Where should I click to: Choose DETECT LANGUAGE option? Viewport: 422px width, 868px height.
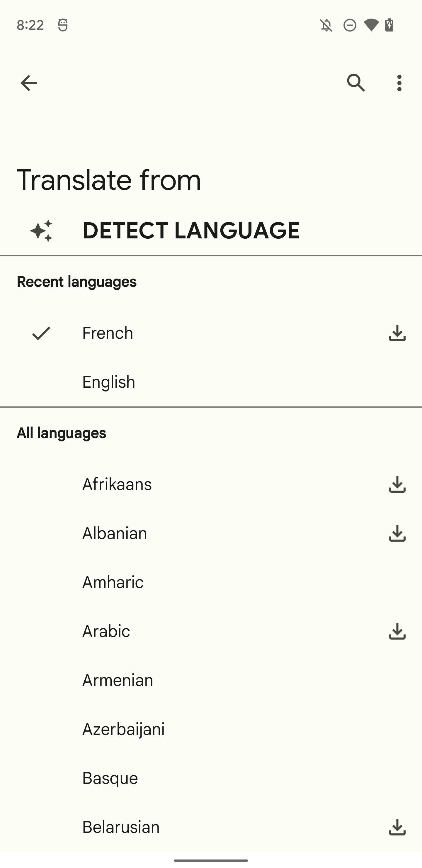[211, 231]
